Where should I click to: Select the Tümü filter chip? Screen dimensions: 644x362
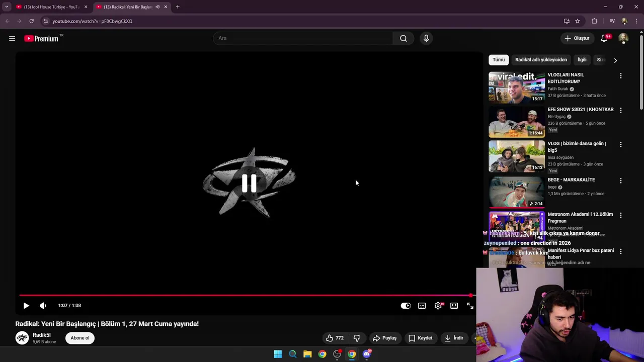pos(499,60)
